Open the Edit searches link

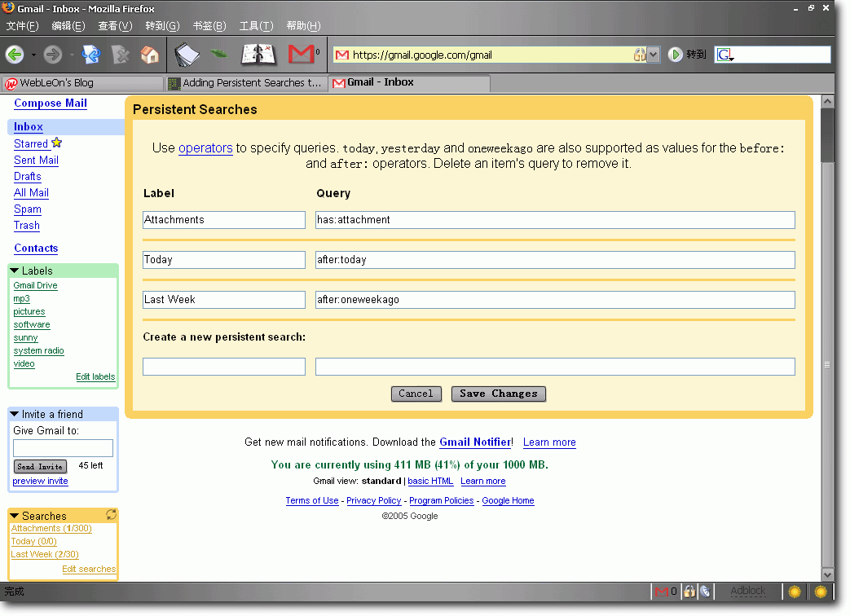click(x=89, y=569)
